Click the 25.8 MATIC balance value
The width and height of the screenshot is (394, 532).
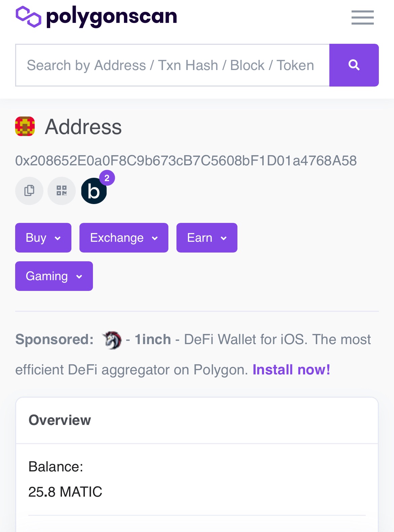tap(65, 492)
